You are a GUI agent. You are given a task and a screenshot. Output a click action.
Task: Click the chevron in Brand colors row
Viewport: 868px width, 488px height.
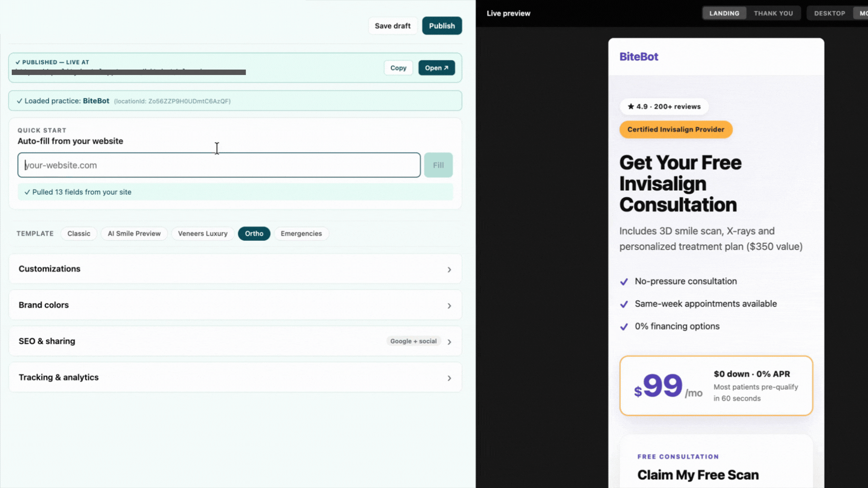point(449,306)
